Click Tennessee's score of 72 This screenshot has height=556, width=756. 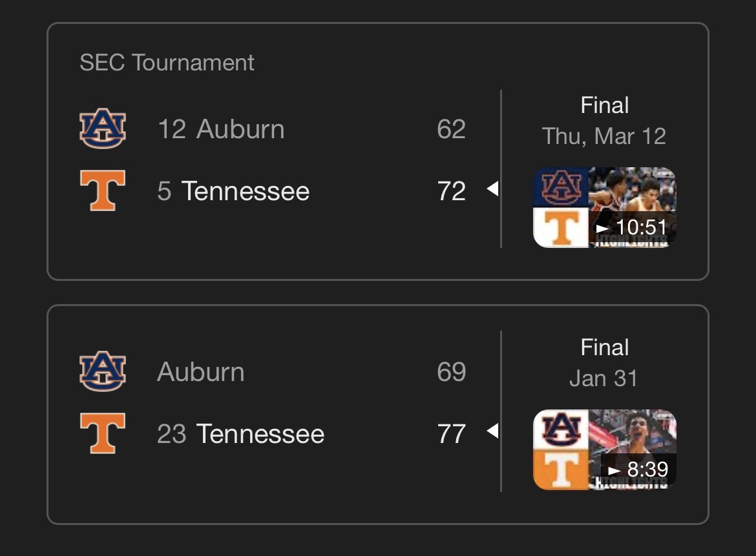451,191
